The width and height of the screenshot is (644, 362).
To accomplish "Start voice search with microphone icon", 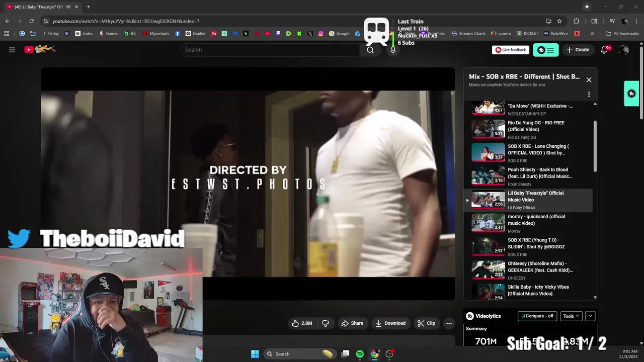I will pos(393,50).
